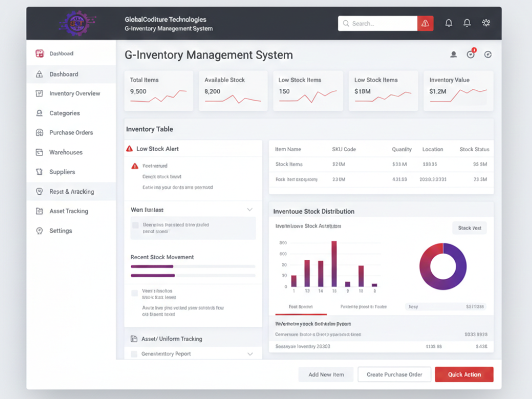532x399 pixels.
Task: Expand the Wen ltantast section chevron
Action: coord(250,210)
